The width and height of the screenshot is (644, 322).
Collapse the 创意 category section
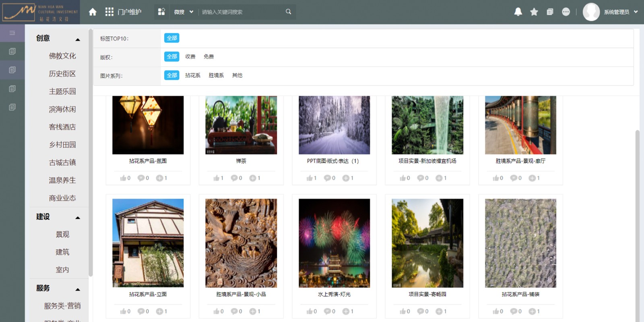(78, 39)
